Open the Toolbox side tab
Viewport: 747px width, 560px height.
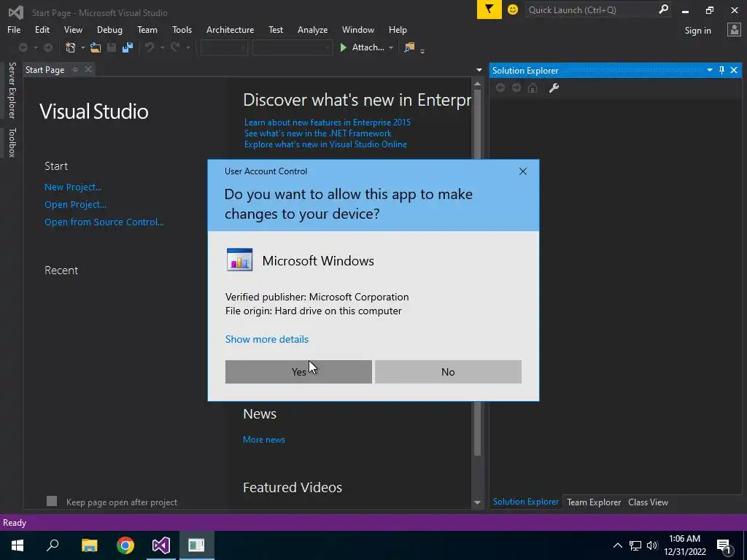point(12,142)
